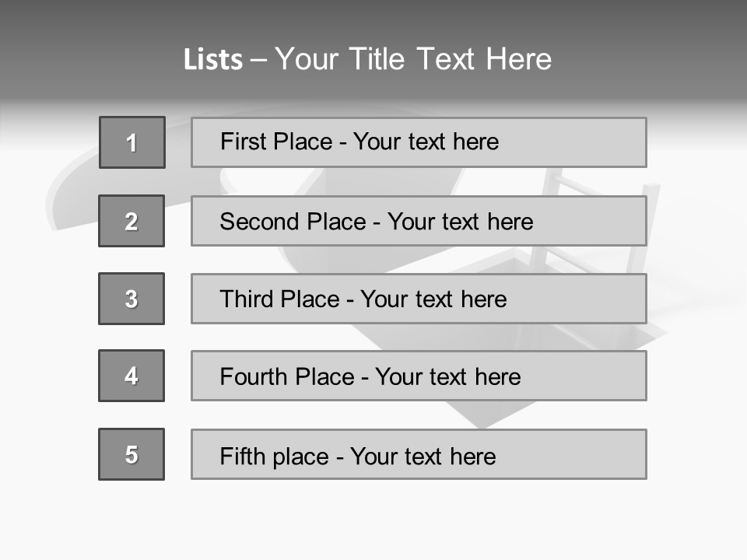Image resolution: width=747 pixels, height=560 pixels.
Task: Select the number 2 box
Action: coord(132,221)
